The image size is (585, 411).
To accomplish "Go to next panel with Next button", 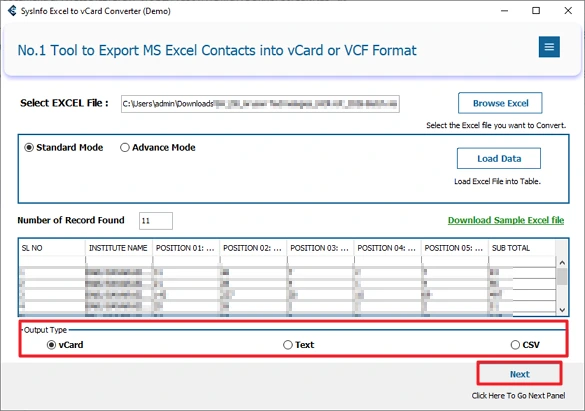I will 519,374.
